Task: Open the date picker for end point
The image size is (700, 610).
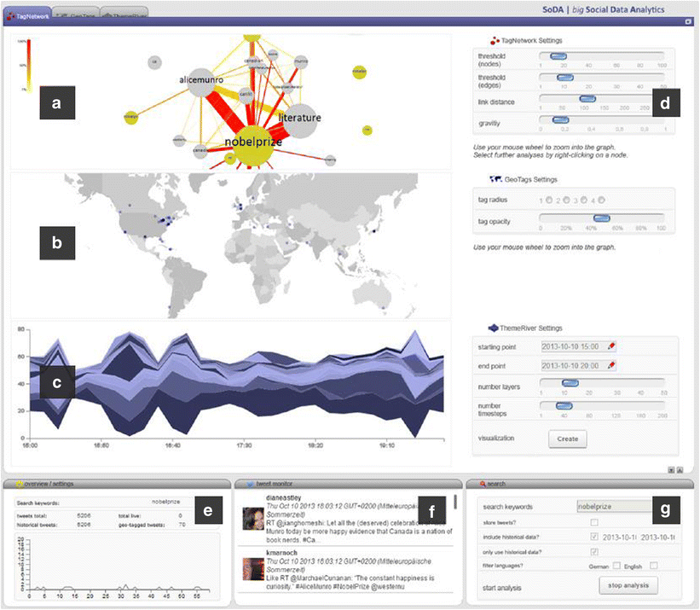Action: click(611, 366)
